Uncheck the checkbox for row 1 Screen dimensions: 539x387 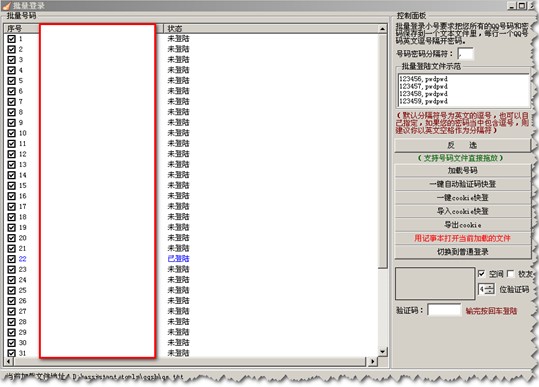(x=11, y=39)
